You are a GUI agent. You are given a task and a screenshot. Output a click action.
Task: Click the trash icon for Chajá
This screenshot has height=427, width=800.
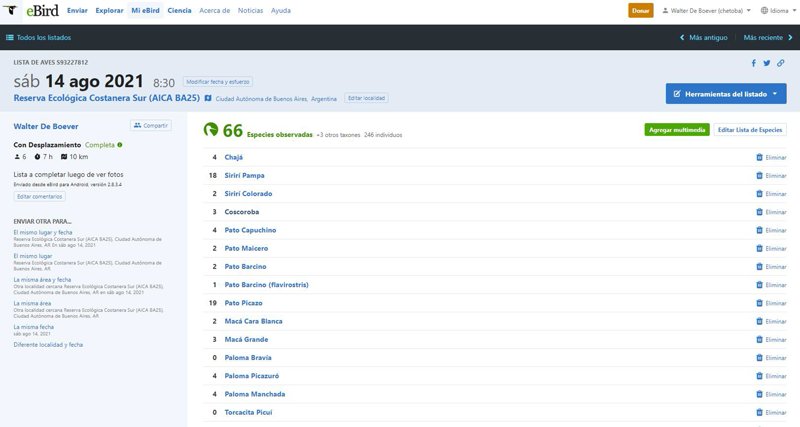click(x=759, y=158)
